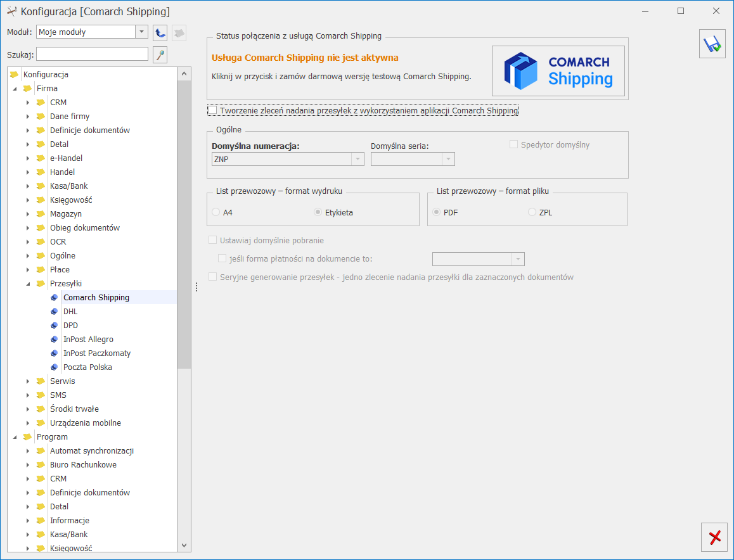Open the forma płatności dropdown
Image resolution: width=734 pixels, height=560 pixels.
pyautogui.click(x=518, y=259)
